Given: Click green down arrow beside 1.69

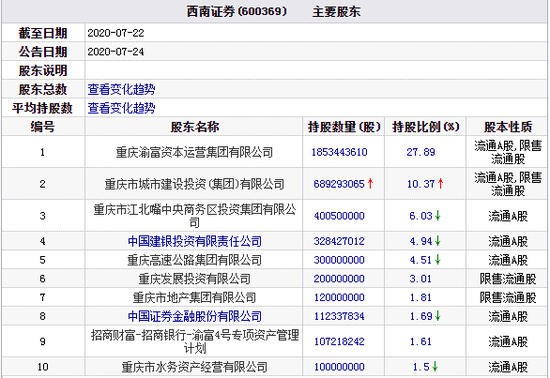Looking at the screenshot, I should 437,316.
